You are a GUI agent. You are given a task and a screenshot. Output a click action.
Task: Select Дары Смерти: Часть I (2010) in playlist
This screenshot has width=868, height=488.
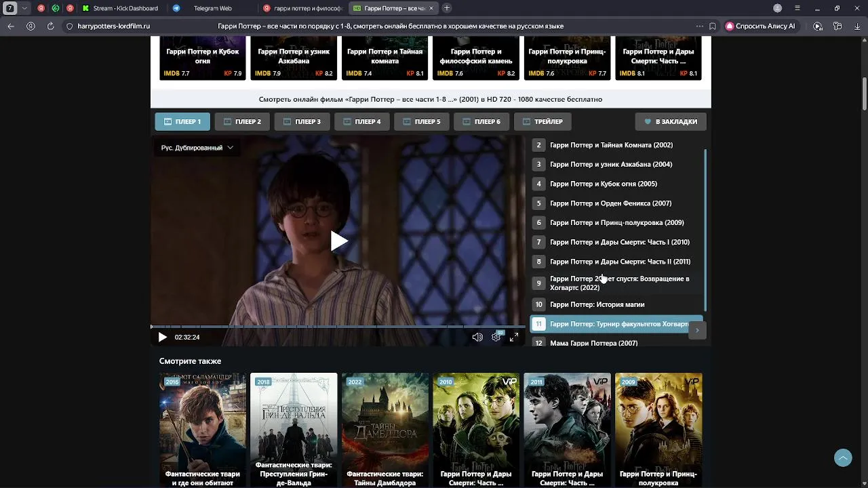point(616,242)
